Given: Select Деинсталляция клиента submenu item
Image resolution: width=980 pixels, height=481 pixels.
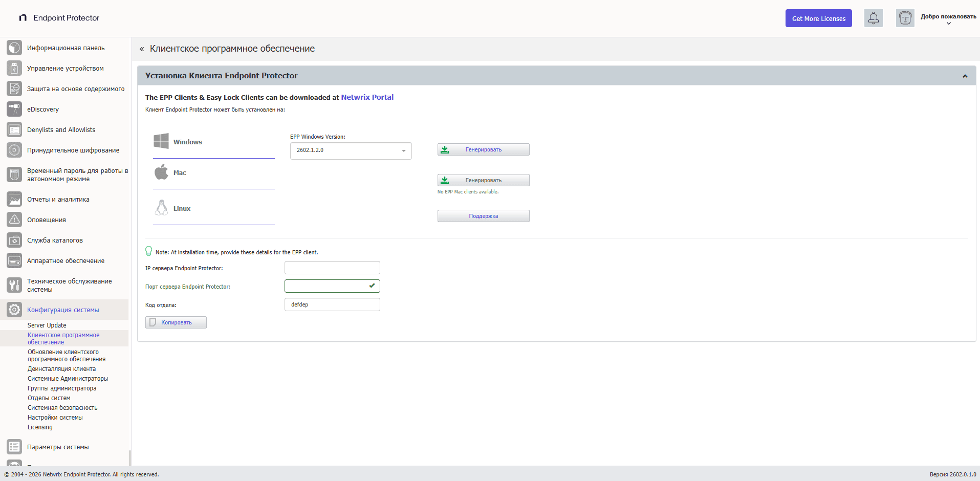Looking at the screenshot, I should tap(61, 368).
